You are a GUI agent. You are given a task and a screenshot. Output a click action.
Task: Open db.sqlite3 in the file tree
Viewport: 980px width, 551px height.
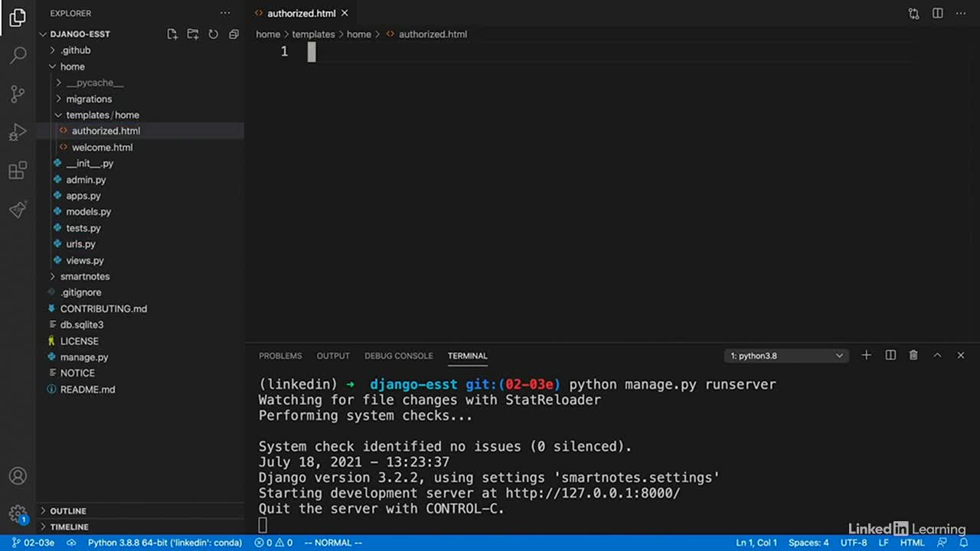tap(82, 324)
